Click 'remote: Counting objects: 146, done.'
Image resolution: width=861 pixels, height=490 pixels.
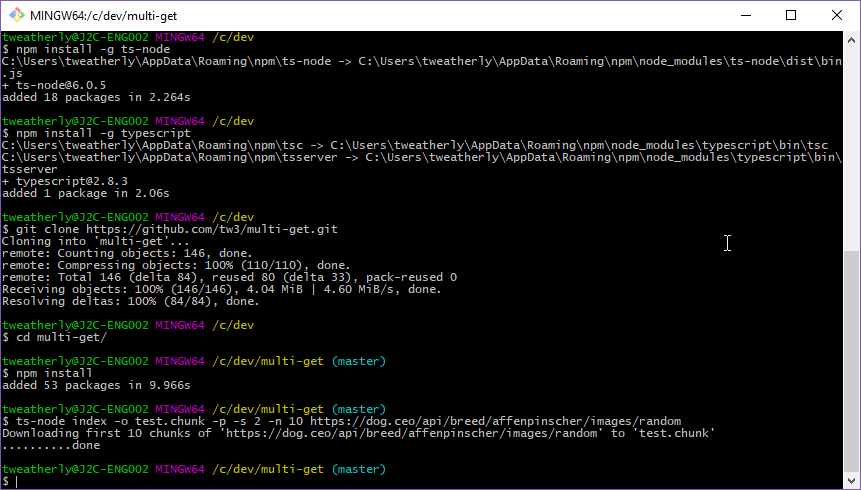click(127, 253)
